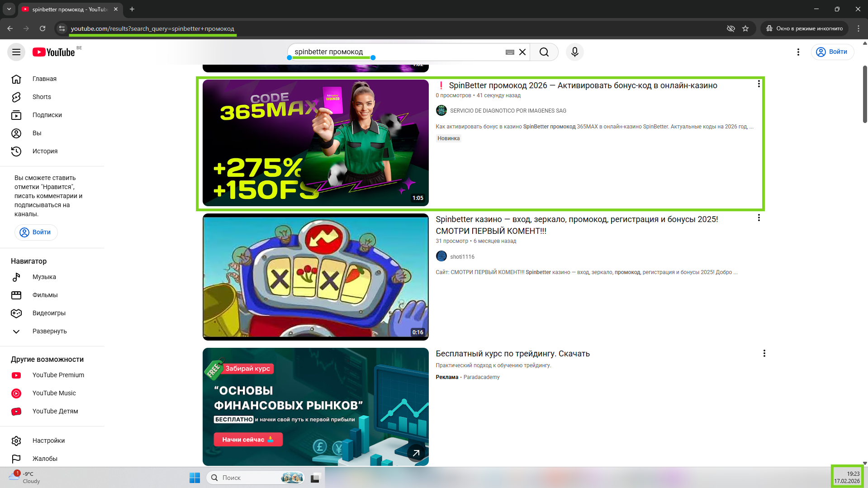Screen dimensions: 868x488
Task: Open SERVICIO DE DIAGNOTICO channel avatar
Action: click(441, 110)
